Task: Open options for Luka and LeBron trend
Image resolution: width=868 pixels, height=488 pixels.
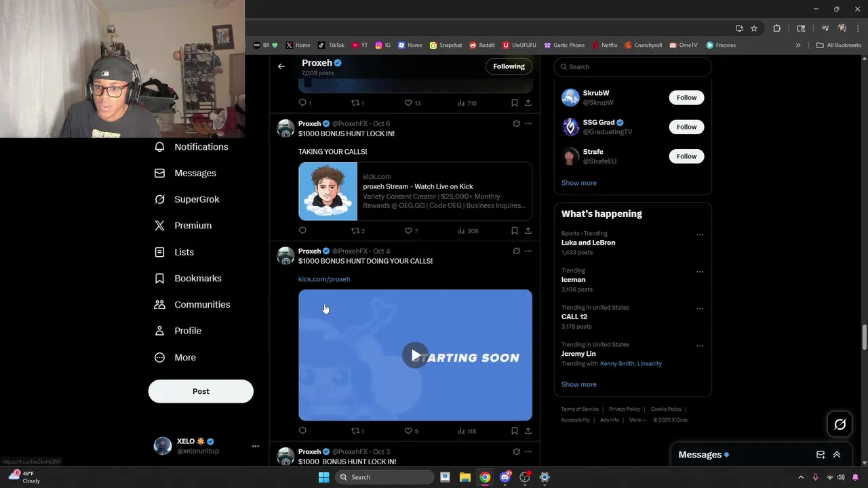Action: coord(699,235)
